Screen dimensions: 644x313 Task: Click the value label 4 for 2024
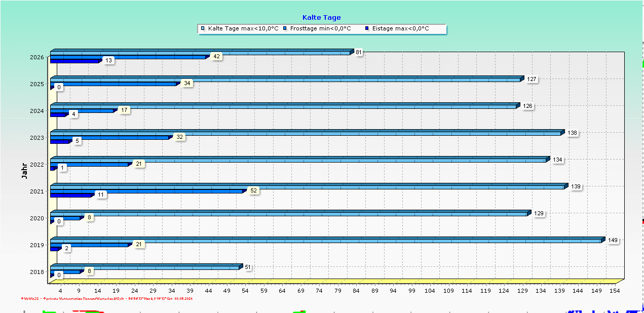74,114
